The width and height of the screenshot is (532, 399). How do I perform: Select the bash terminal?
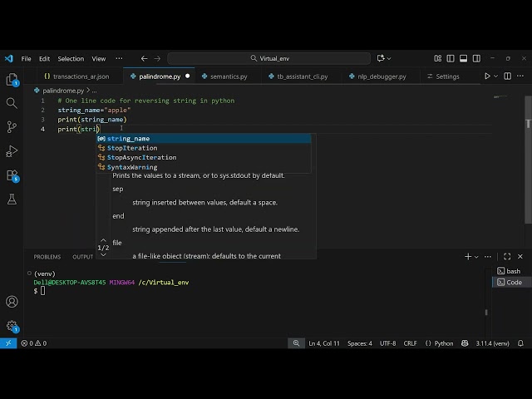point(512,271)
